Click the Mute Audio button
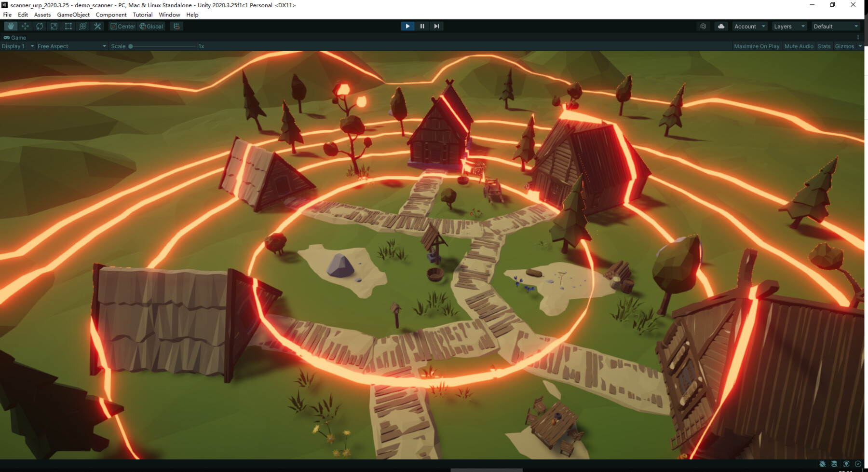868x472 pixels. 799,46
